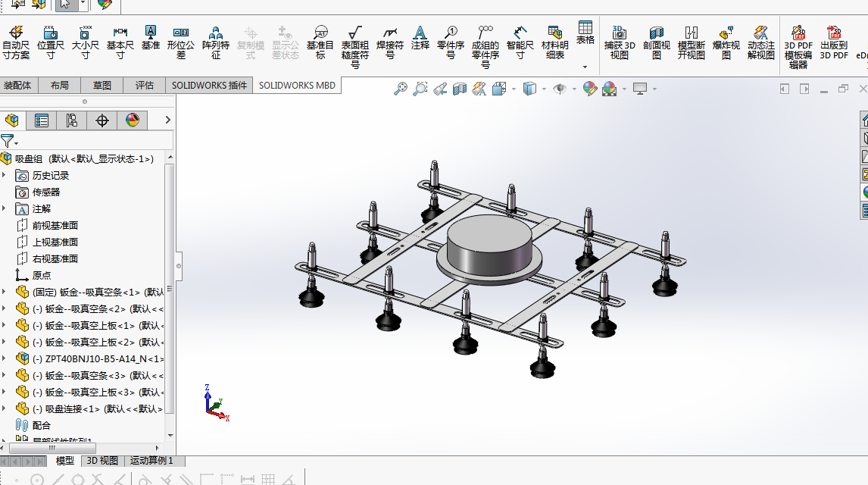Screen dimensions: 868x485
Task: Switch to the 布局 layout tab
Action: [59, 86]
